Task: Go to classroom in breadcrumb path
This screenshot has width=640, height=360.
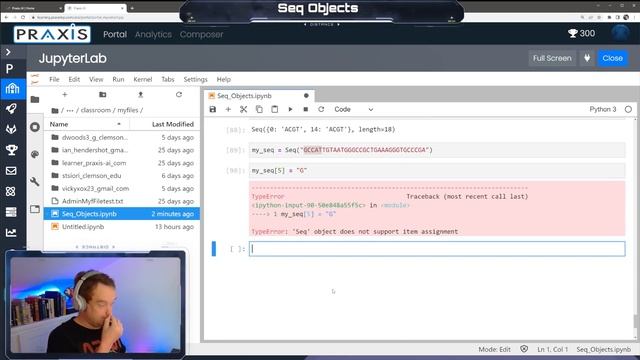Action: pos(96,110)
